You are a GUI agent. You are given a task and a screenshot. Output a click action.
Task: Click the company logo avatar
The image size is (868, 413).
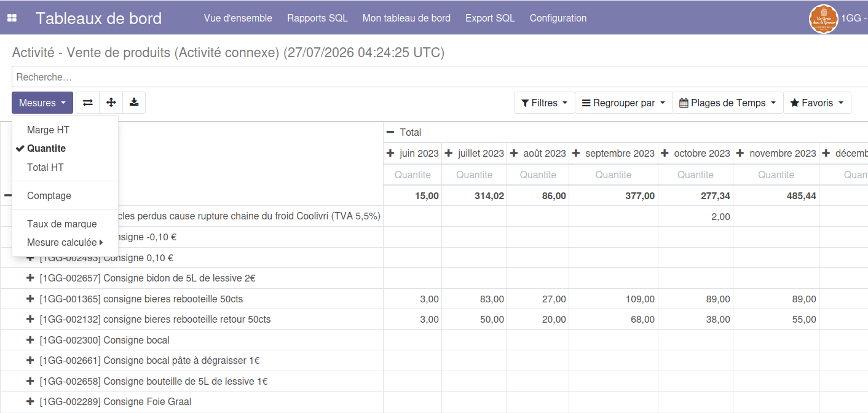(824, 18)
